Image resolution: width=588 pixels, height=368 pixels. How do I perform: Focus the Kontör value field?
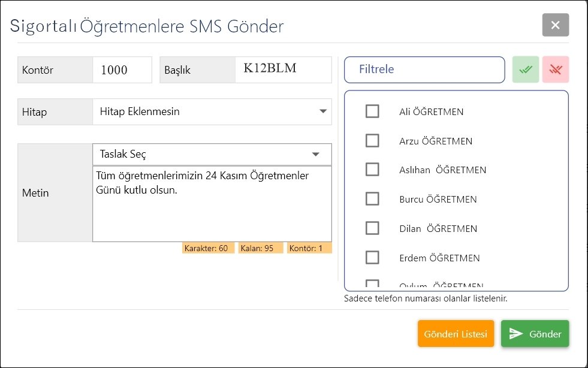tap(122, 70)
